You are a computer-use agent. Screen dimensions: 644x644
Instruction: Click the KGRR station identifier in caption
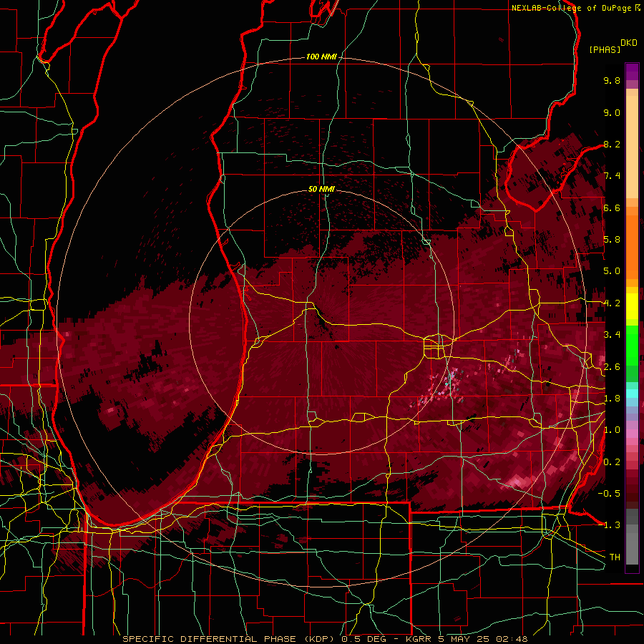419,639
